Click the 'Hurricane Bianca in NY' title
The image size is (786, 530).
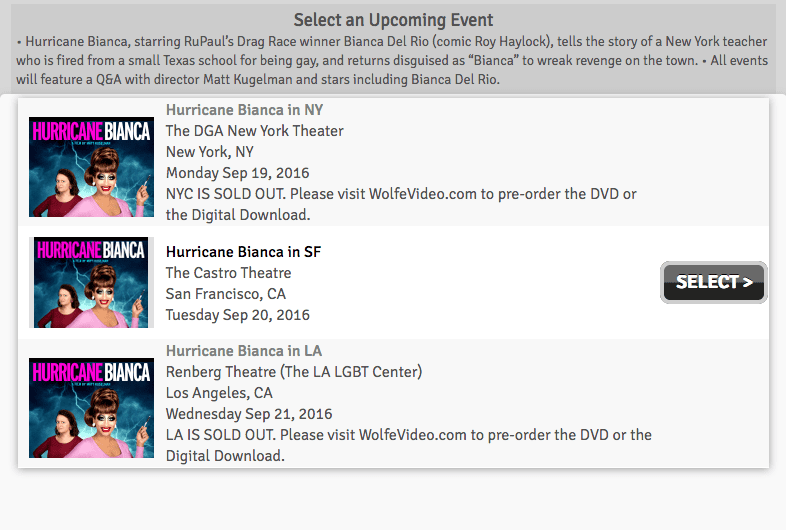(244, 110)
